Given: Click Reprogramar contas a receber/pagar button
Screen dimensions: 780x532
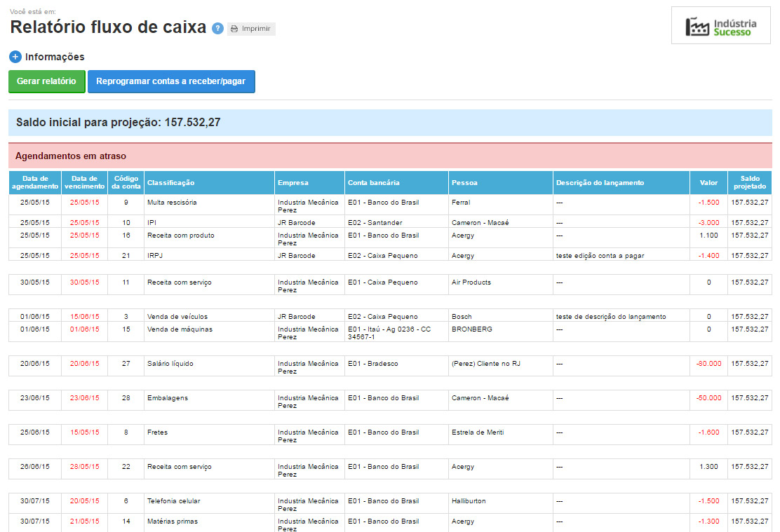Looking at the screenshot, I should pyautogui.click(x=170, y=81).
